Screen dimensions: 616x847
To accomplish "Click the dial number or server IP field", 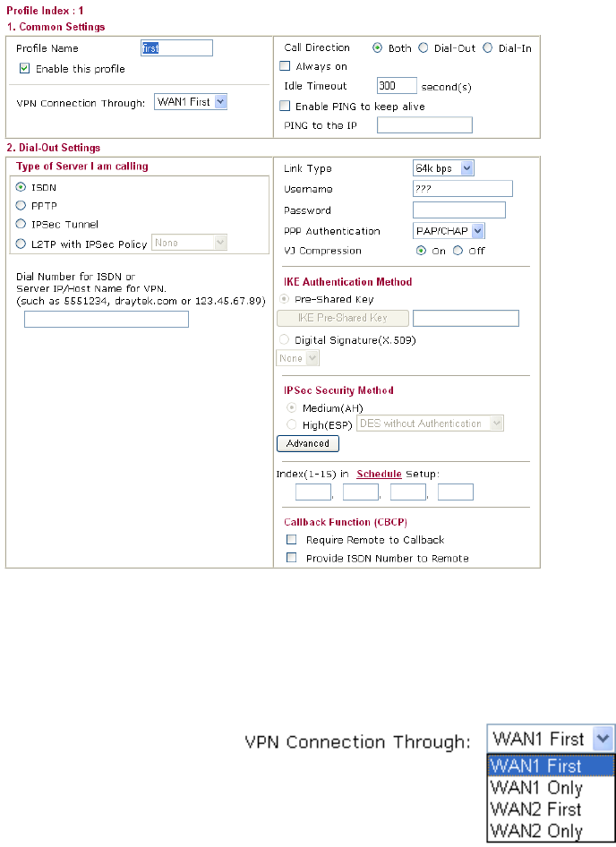I will 107,320.
